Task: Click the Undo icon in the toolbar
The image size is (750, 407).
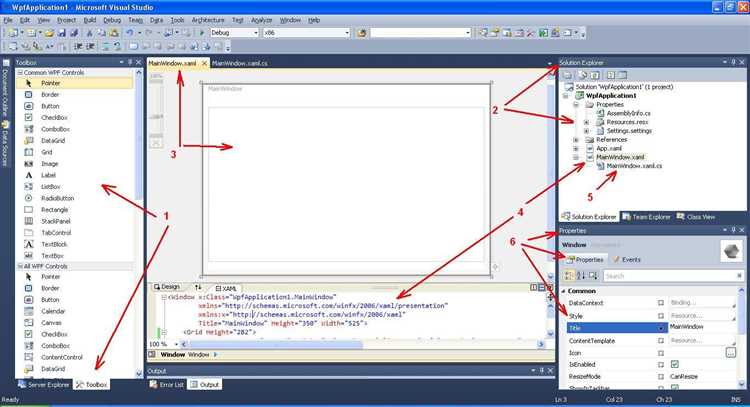Action: point(130,33)
